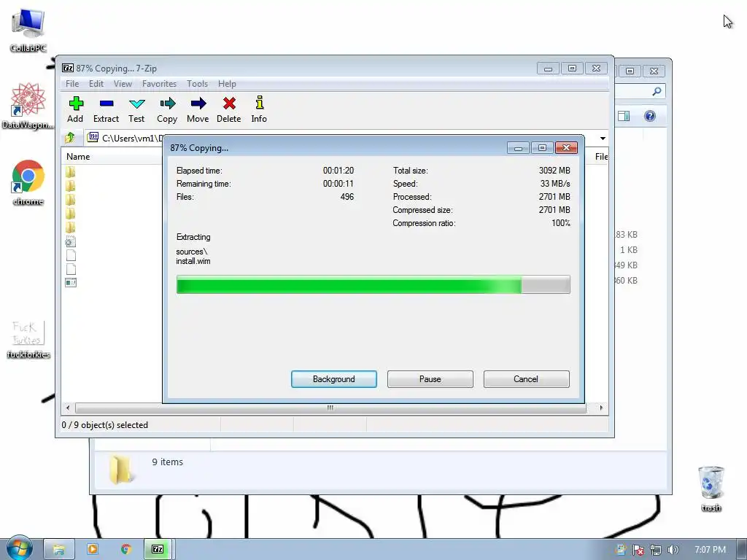The image size is (747, 560).
Task: Click the horizontal scrollbar thumb in 7-Zip
Action: coord(330,408)
